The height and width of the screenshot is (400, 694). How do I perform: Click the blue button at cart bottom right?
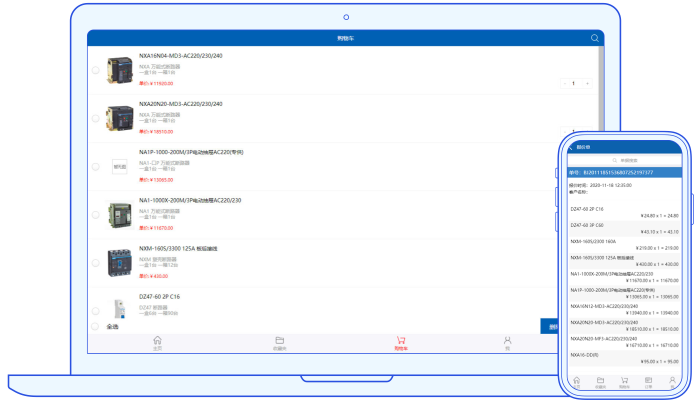[549, 327]
